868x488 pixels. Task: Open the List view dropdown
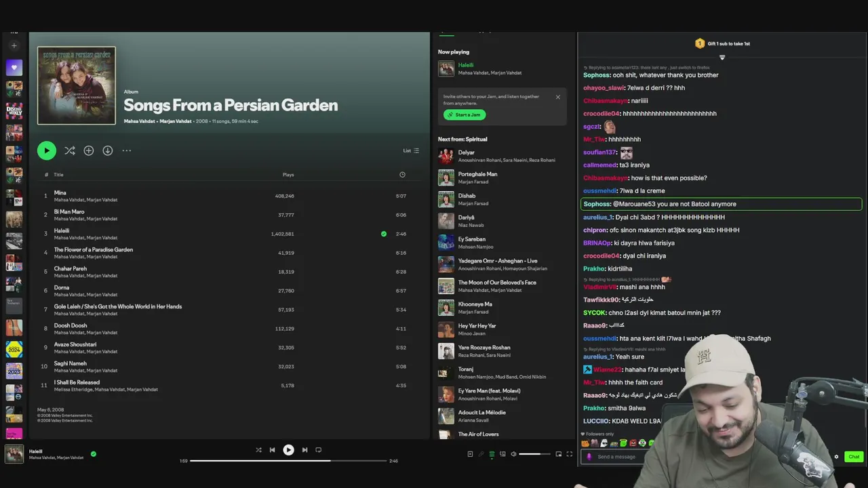pyautogui.click(x=412, y=150)
